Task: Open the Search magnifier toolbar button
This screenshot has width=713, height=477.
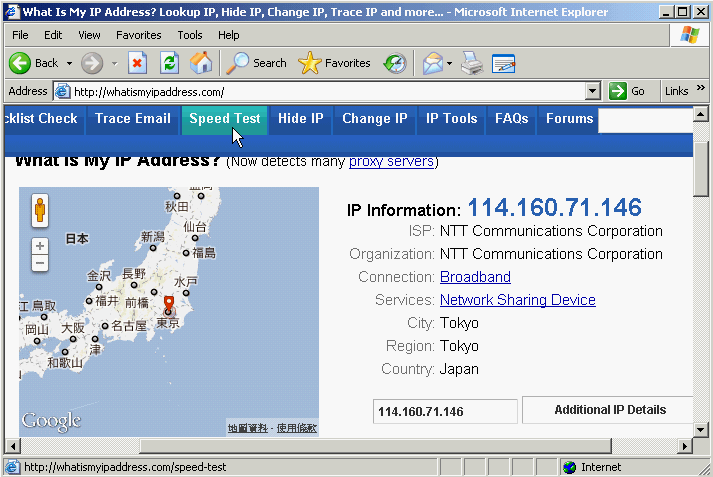Action: [256, 63]
